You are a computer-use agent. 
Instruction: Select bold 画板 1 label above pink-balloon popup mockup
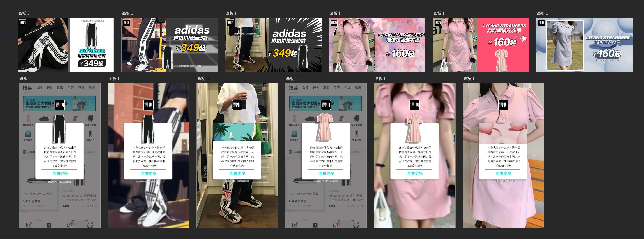click(x=469, y=79)
